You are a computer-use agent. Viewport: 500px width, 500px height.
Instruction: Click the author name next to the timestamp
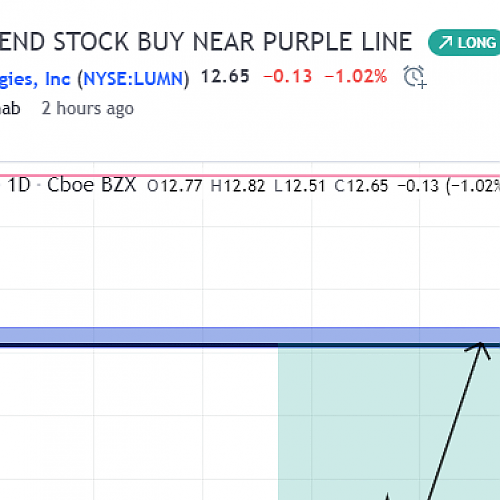(10, 109)
